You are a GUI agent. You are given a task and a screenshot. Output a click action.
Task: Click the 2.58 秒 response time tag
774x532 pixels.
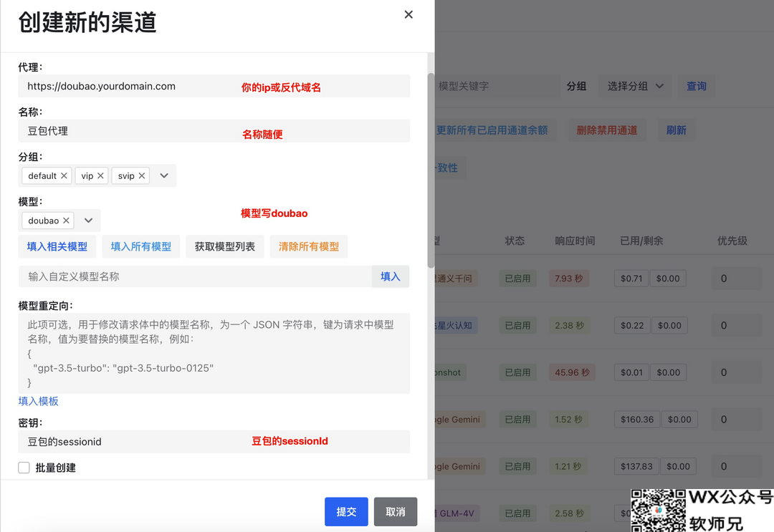569,513
